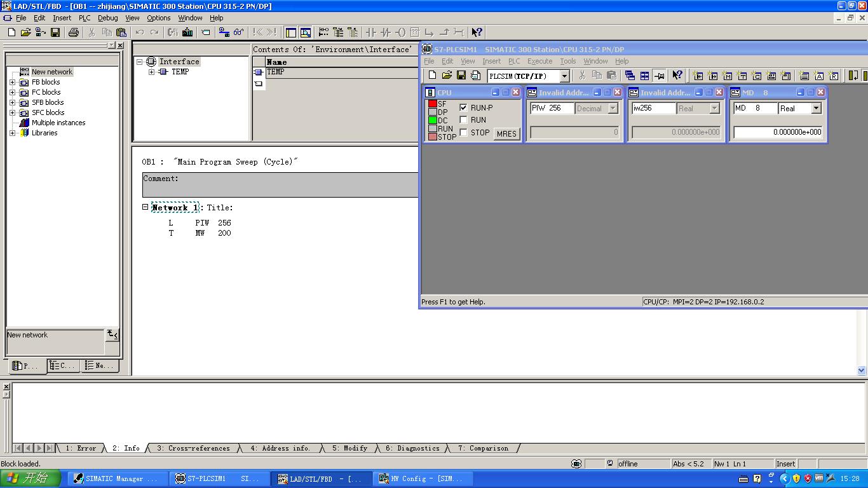This screenshot has width=868, height=488.
Task: Click the New block icon in the LAD/STL/FBD toolbar
Action: pos(11,32)
